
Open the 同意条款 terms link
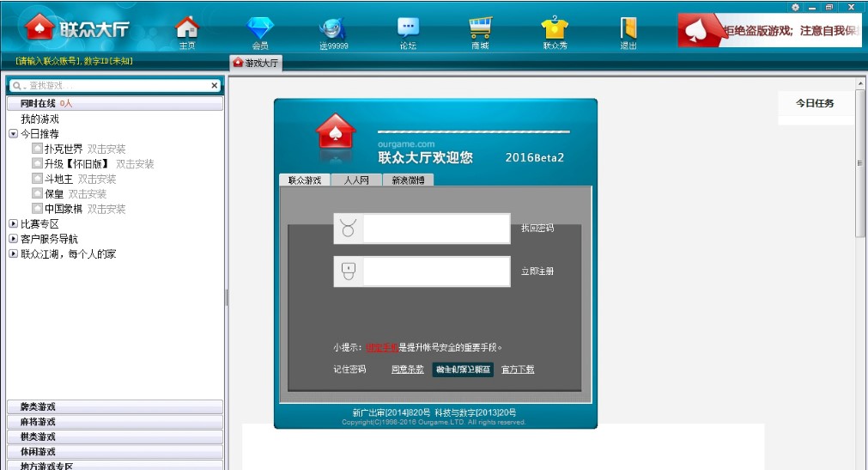[x=408, y=369]
